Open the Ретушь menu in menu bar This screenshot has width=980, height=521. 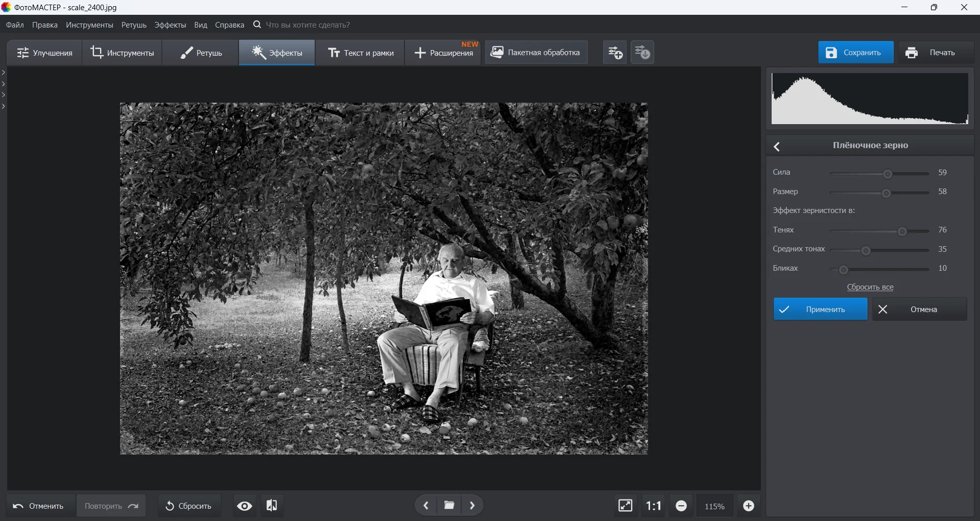134,25
